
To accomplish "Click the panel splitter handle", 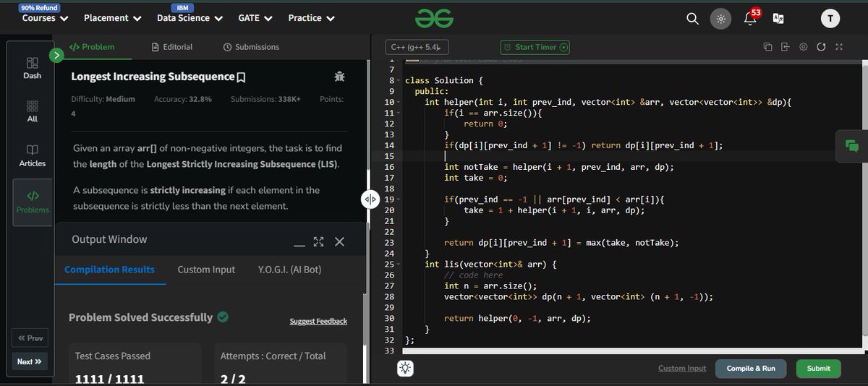I will pyautogui.click(x=369, y=199).
